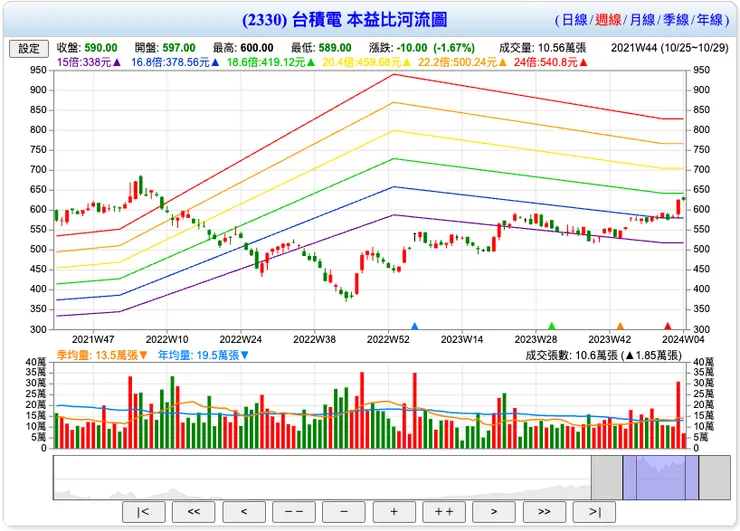This screenshot has height=531, width=740.
Task: Click the 2021W44 (10/25~10/29) date label
Action: 670,48
